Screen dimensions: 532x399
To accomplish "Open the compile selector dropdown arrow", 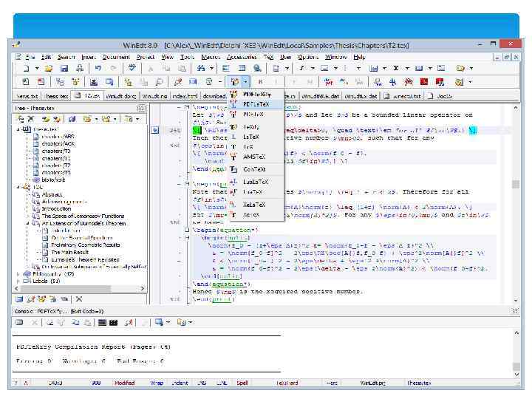I will (245, 82).
